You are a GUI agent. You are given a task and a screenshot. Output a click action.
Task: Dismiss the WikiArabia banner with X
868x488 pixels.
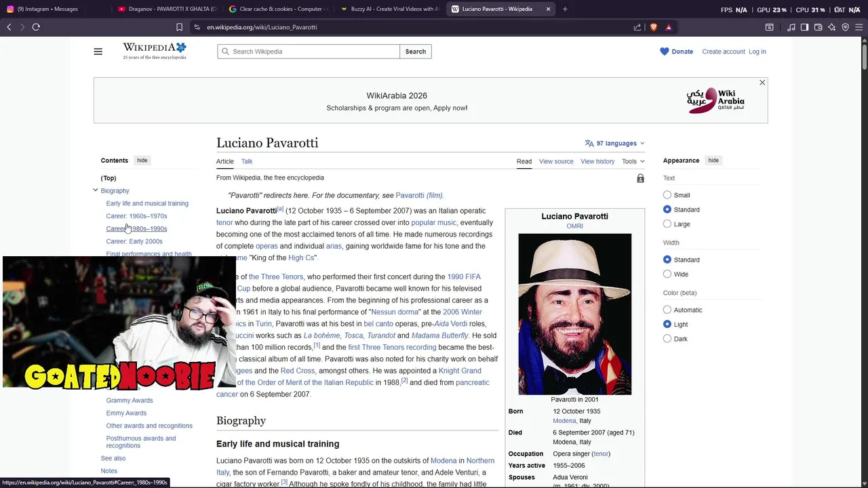click(x=762, y=83)
